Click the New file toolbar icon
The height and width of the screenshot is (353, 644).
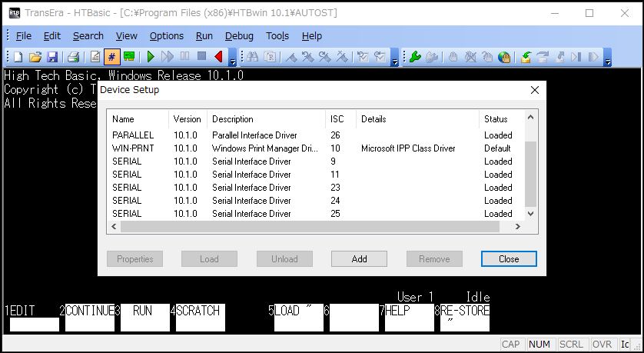(x=18, y=57)
